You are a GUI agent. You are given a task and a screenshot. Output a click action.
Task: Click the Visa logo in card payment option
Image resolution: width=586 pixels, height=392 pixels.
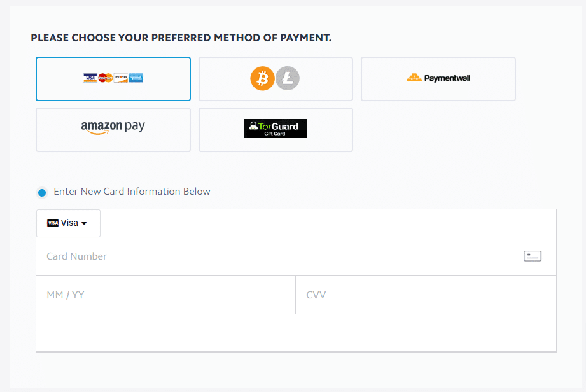[x=90, y=78]
